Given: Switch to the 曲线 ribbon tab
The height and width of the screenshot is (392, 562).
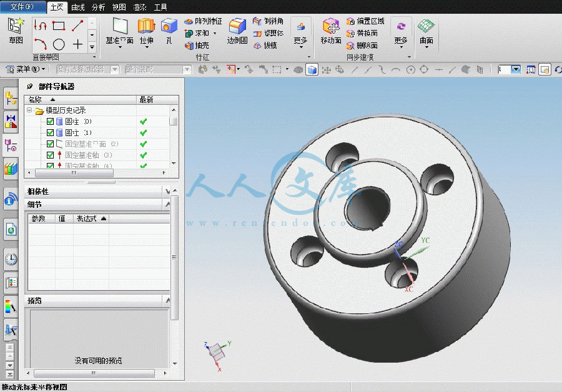Looking at the screenshot, I should (78, 7).
